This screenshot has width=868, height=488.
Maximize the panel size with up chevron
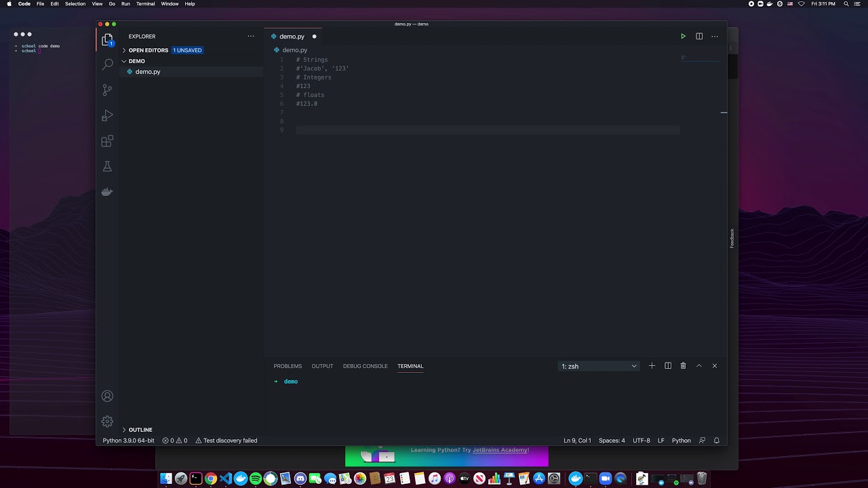[699, 366]
